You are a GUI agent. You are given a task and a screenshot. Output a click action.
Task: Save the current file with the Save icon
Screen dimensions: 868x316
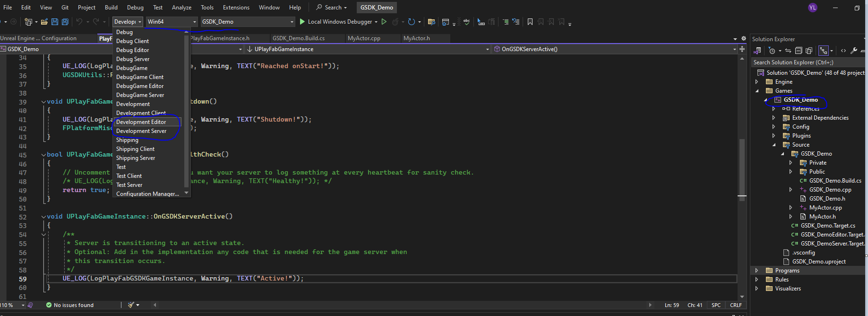[55, 22]
